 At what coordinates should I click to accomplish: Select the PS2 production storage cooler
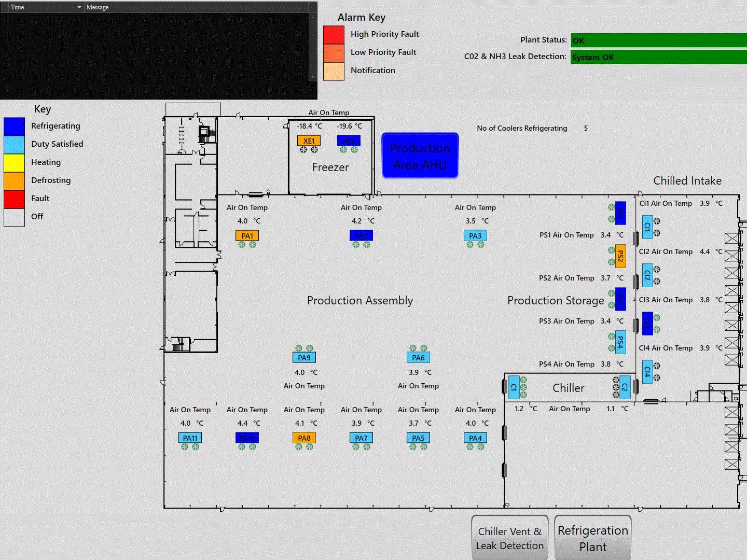pos(620,256)
